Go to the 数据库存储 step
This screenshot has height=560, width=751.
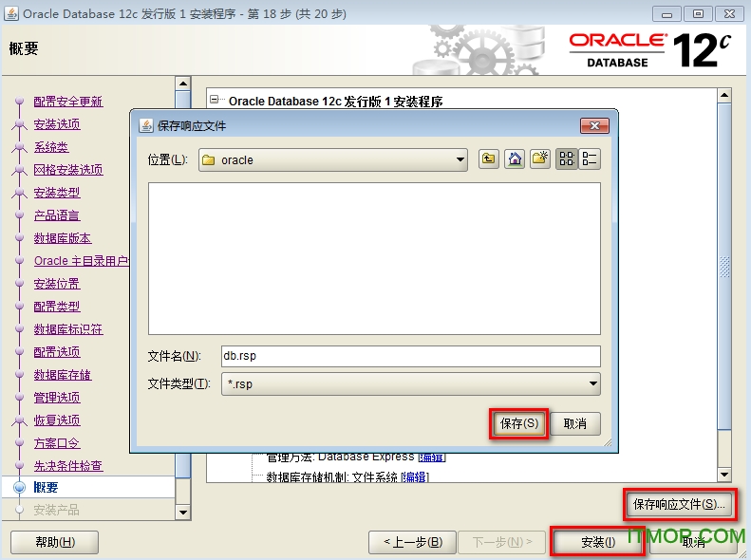pyautogui.click(x=63, y=375)
